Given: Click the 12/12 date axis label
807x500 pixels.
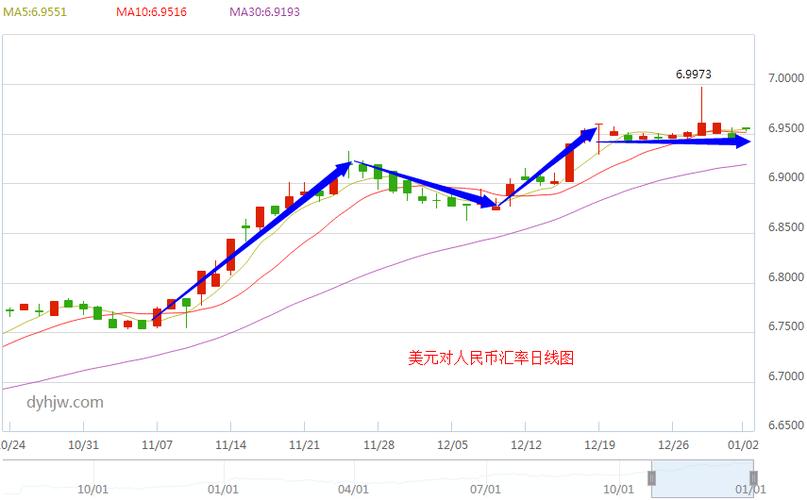Looking at the screenshot, I should [x=526, y=445].
